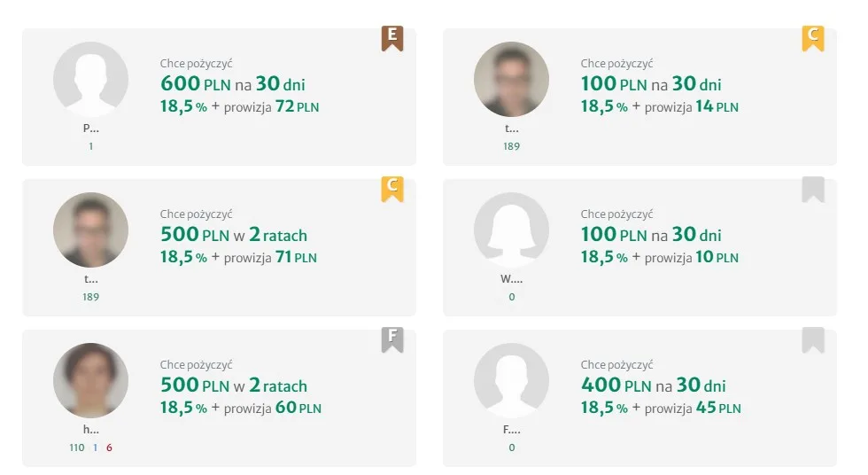Click the username P... under the avatar
868x475 pixels.
(x=90, y=128)
